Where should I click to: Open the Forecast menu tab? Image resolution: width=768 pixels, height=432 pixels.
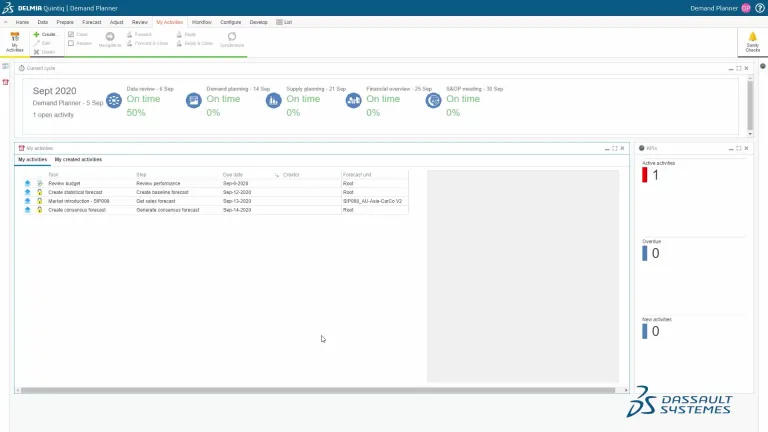click(x=92, y=22)
